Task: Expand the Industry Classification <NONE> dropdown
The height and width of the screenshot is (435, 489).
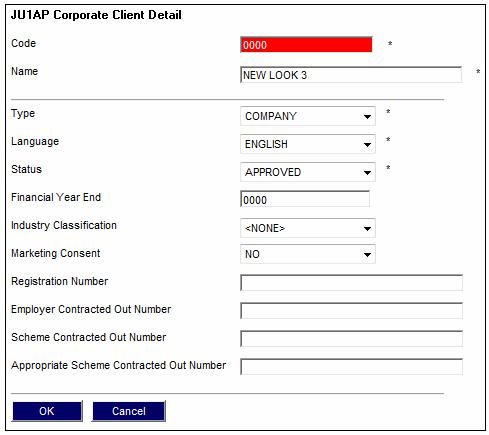Action: click(x=308, y=228)
